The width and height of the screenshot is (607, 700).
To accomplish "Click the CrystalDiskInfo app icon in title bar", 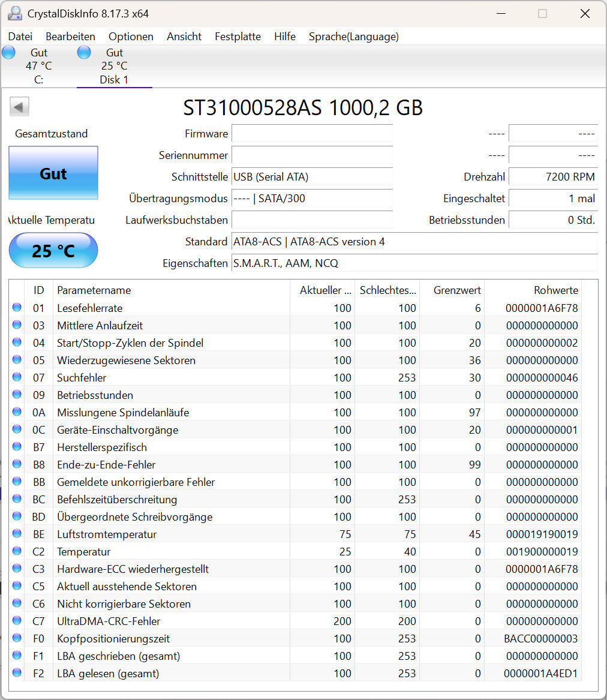I will point(15,13).
